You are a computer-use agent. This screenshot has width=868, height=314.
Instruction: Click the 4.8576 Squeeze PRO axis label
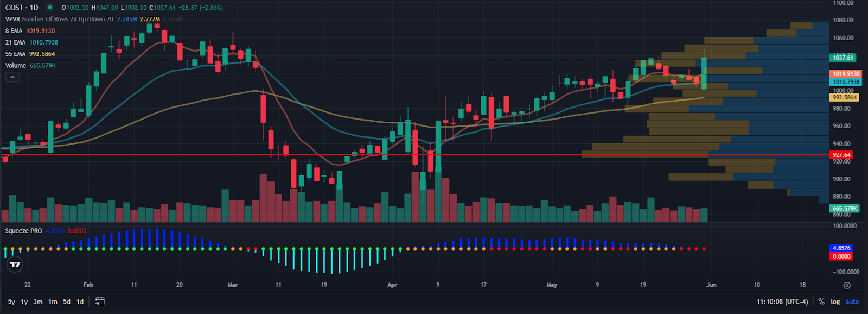(x=841, y=248)
